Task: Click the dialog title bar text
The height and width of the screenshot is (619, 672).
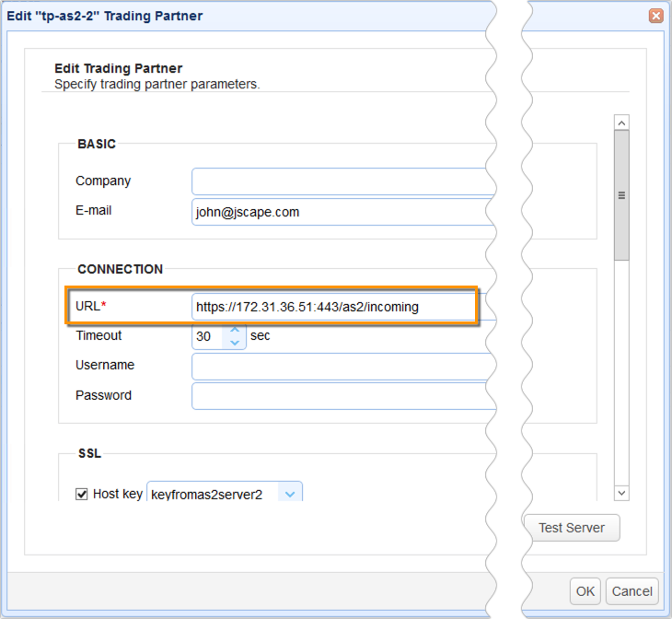Action: click(105, 16)
